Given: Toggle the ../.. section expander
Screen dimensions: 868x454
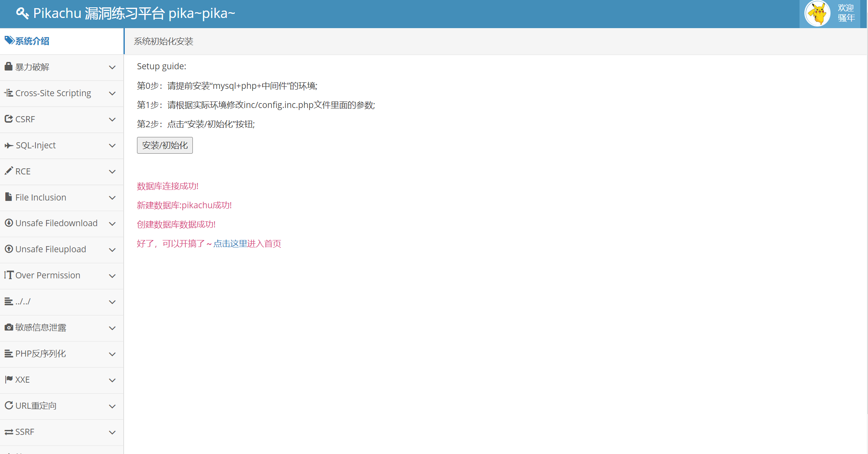Looking at the screenshot, I should [x=112, y=302].
